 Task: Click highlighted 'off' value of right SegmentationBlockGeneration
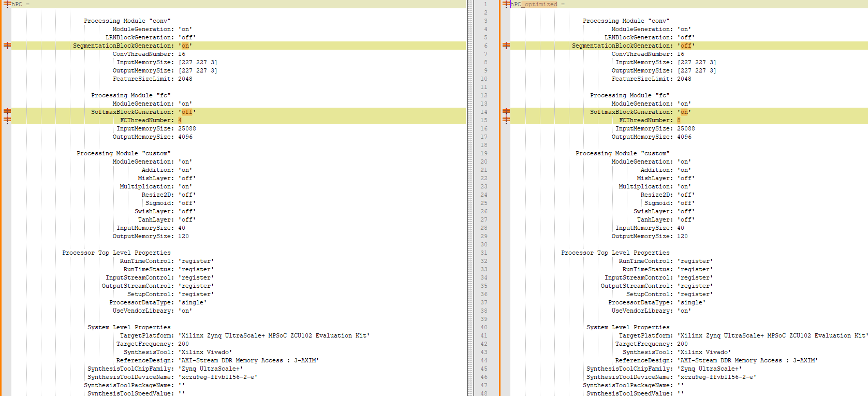(686, 46)
